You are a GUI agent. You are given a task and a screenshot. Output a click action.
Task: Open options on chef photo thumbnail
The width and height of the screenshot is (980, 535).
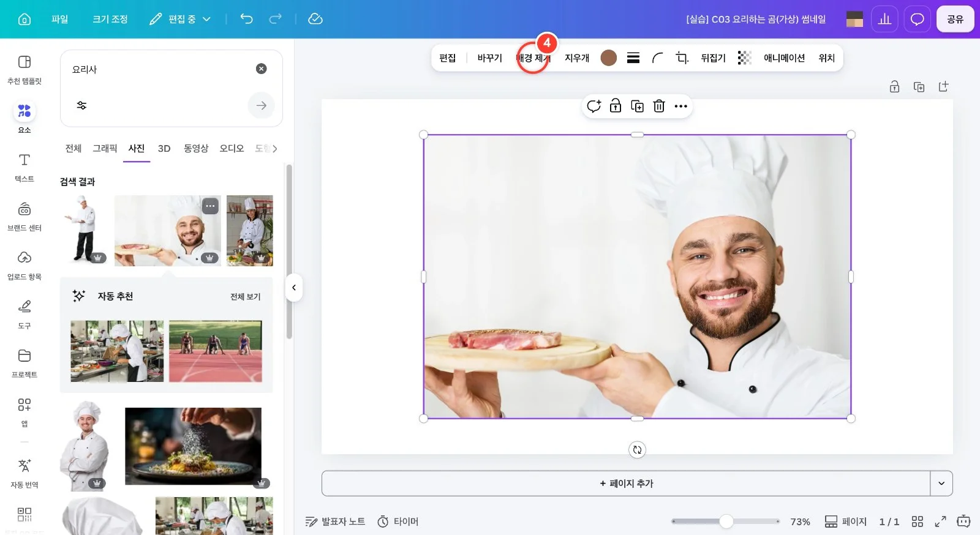pos(210,206)
